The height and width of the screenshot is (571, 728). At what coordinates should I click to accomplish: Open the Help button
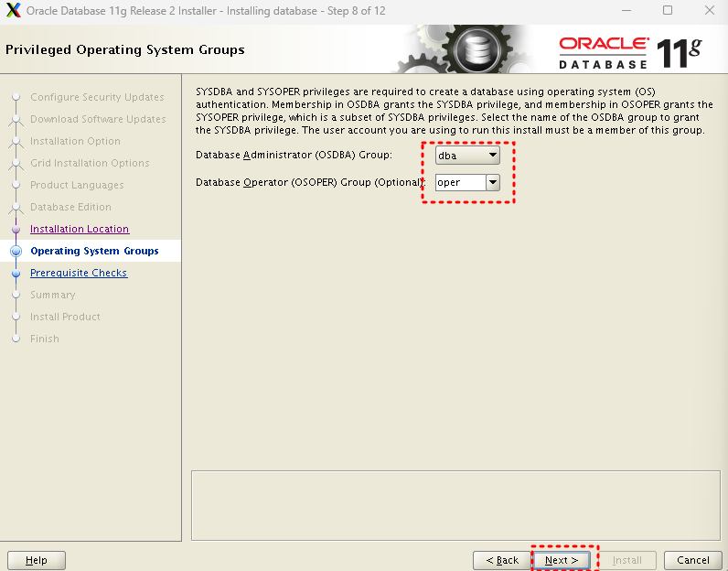(37, 560)
